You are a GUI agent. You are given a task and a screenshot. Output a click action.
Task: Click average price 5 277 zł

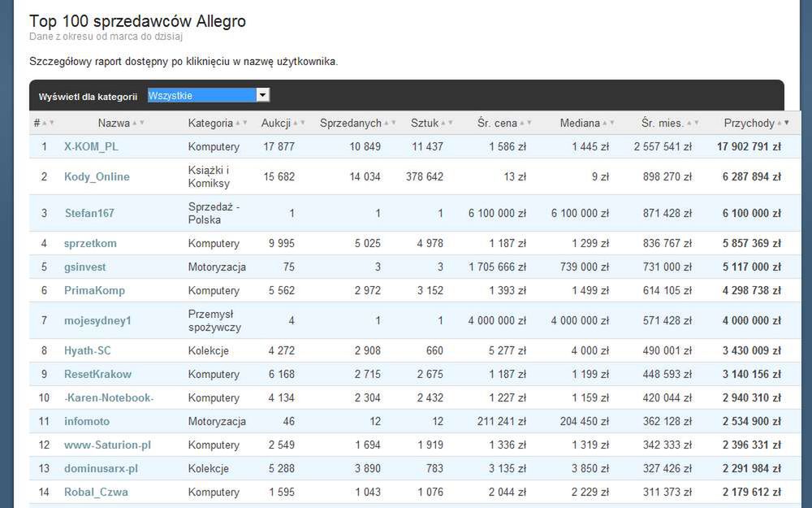click(508, 351)
